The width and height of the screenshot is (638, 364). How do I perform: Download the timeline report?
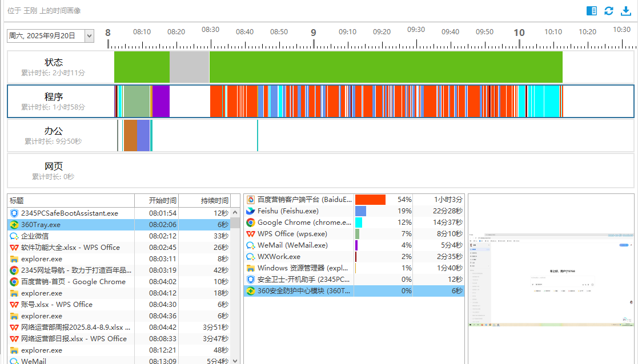coord(626,11)
